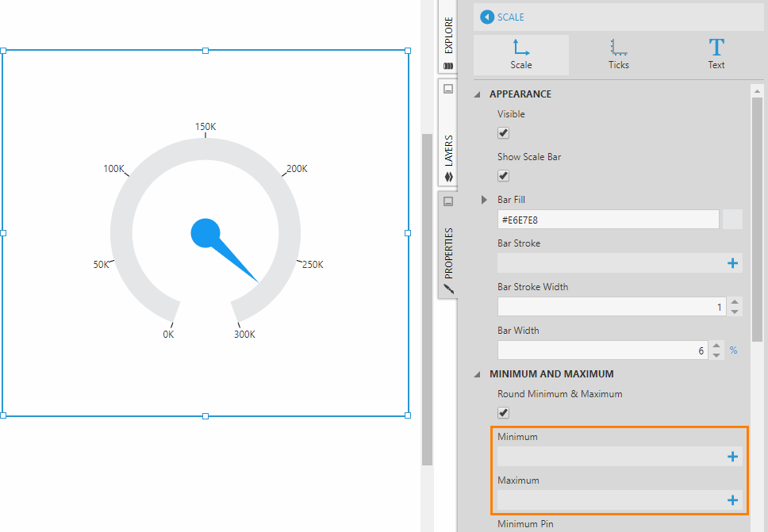
Task: Open the PROPERTIES side tab
Action: point(448,246)
